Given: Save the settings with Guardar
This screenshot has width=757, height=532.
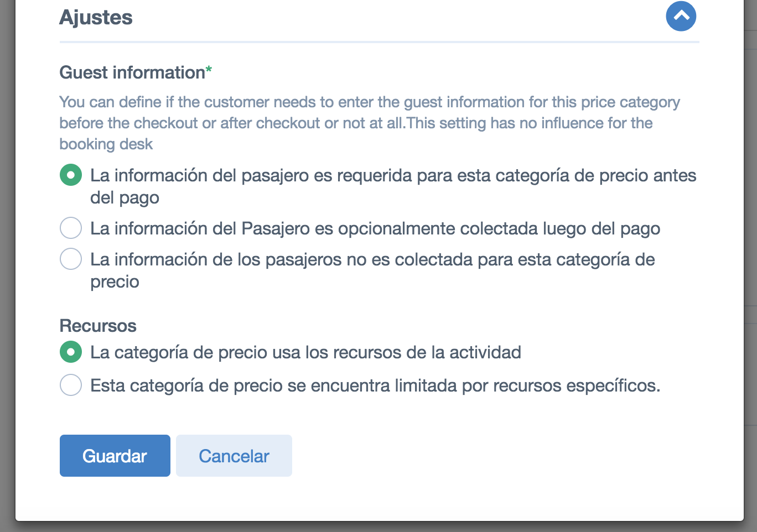Looking at the screenshot, I should [115, 456].
